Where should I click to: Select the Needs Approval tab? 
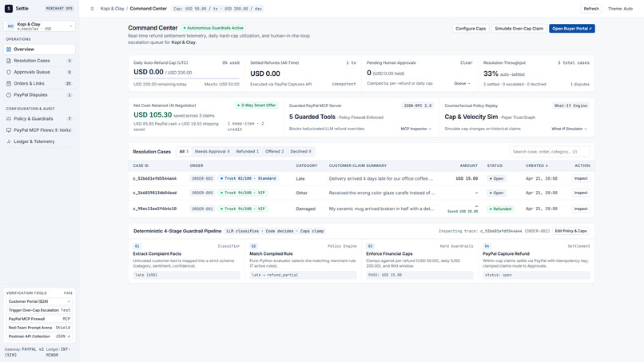[212, 152]
